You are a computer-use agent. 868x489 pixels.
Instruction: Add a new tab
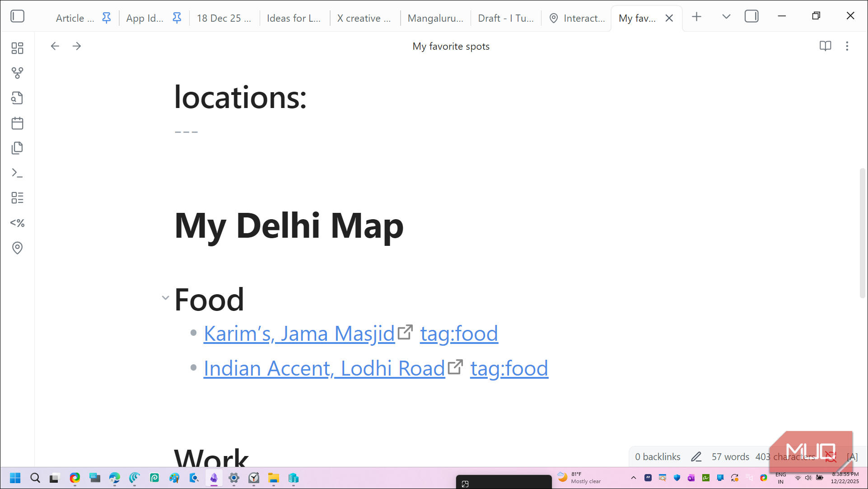(697, 17)
